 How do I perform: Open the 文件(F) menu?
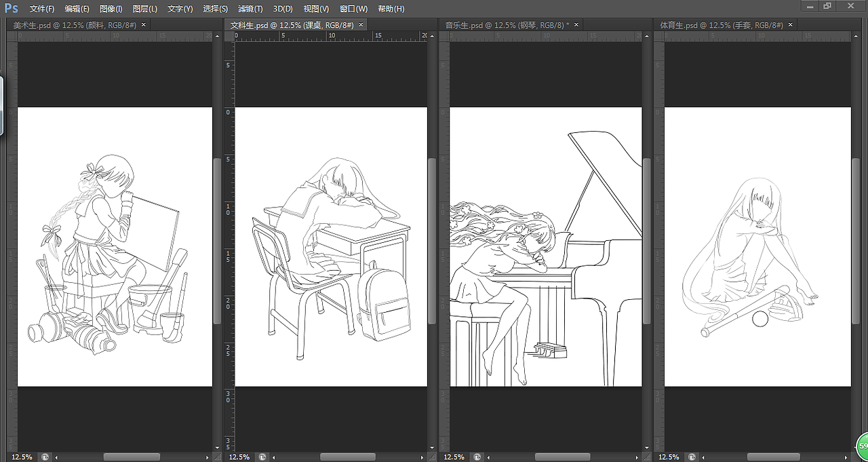41,9
